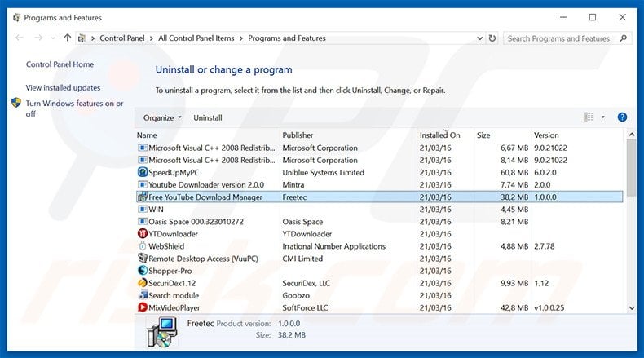Expand the chevron after Control Panel breadcrumb
The width and height of the screenshot is (644, 358).
[x=151, y=38]
